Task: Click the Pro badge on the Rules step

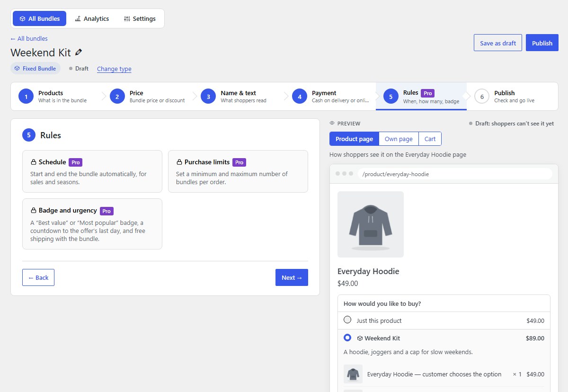Action: [x=428, y=93]
